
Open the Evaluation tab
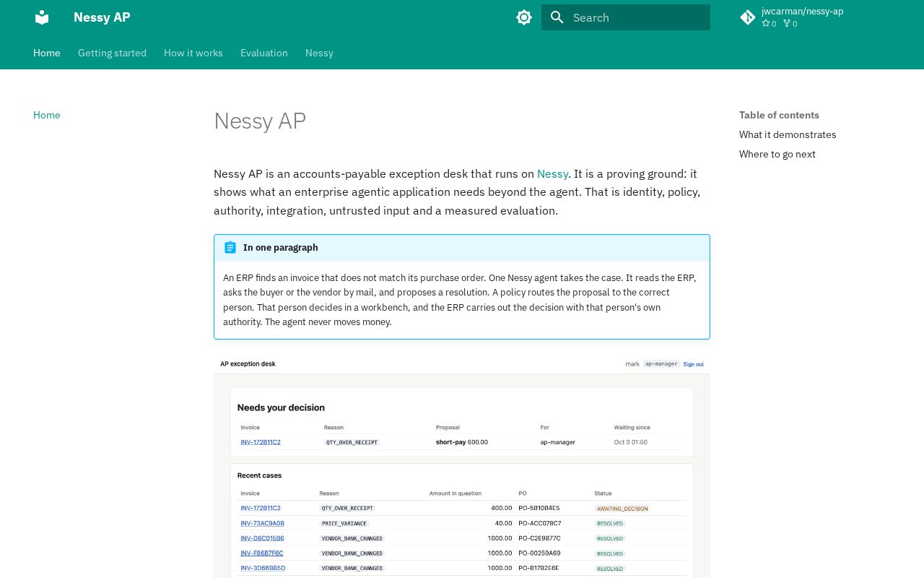click(x=264, y=53)
